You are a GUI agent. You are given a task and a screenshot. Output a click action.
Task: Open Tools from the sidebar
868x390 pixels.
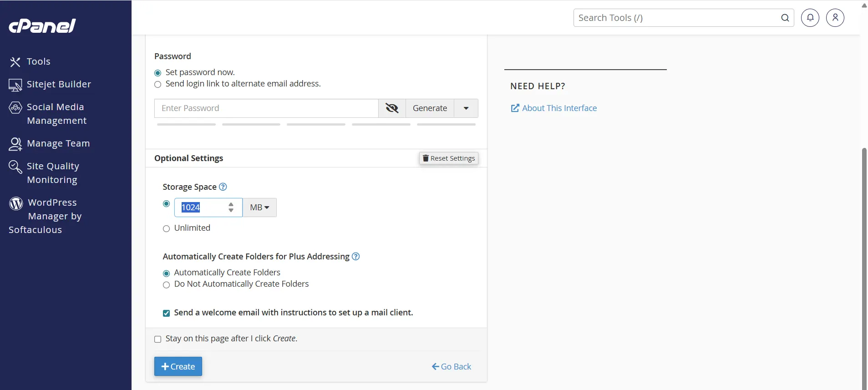(x=38, y=61)
